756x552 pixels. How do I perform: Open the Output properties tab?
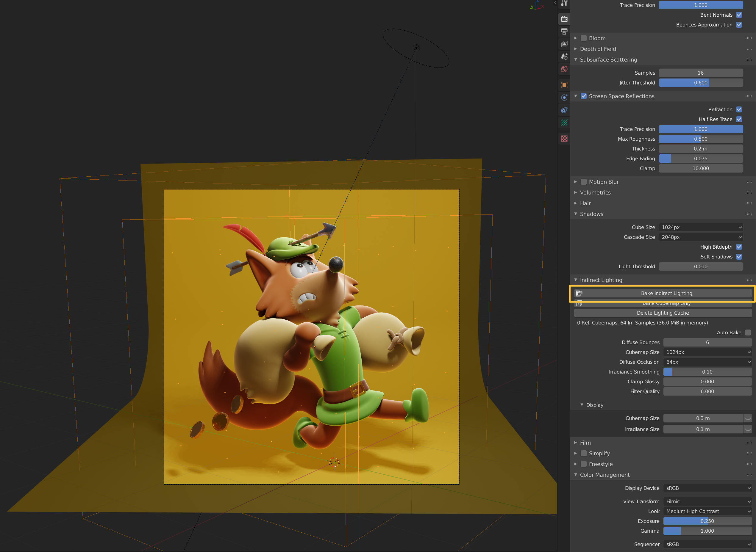tap(564, 32)
